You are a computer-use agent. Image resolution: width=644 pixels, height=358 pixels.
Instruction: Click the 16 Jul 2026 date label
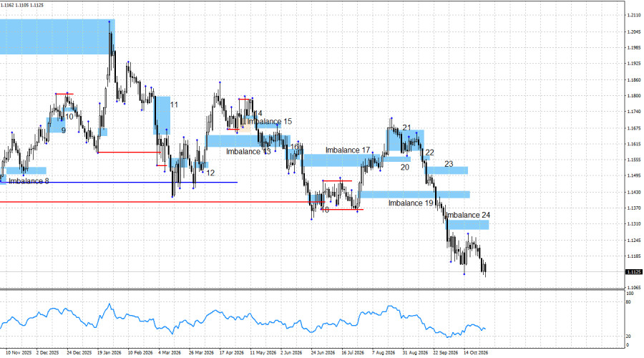(x=353, y=353)
